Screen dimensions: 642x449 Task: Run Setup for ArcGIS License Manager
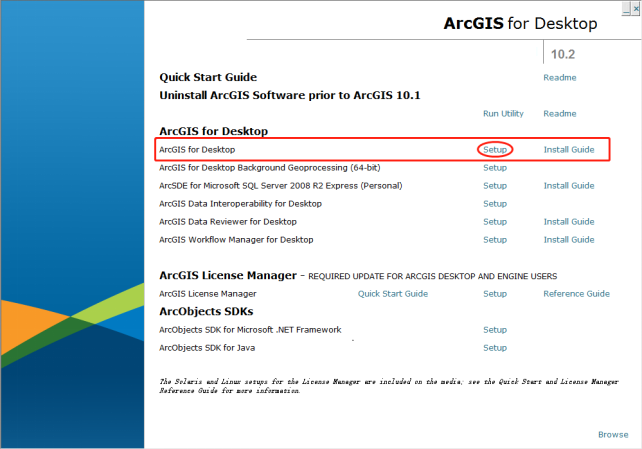click(495, 293)
